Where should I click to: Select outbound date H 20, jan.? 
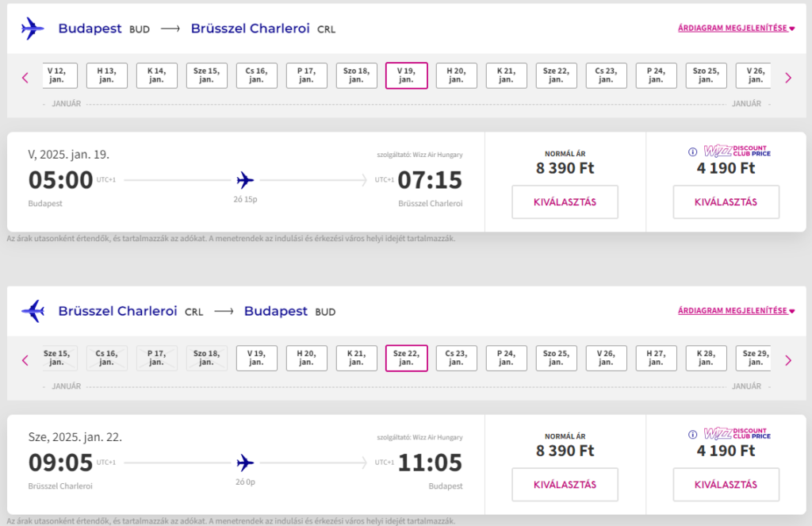(456, 75)
